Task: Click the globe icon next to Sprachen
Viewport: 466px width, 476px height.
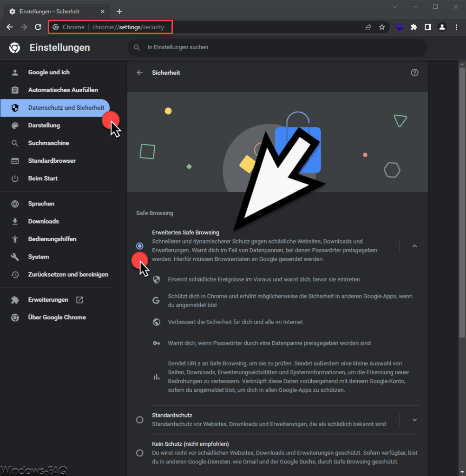Action: pyautogui.click(x=15, y=204)
